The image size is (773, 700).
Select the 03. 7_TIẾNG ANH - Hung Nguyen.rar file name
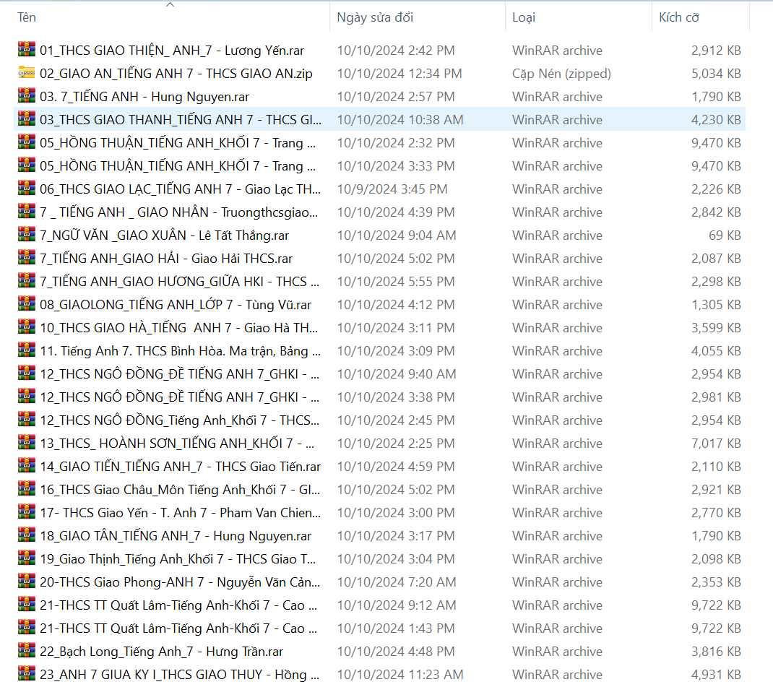point(144,97)
